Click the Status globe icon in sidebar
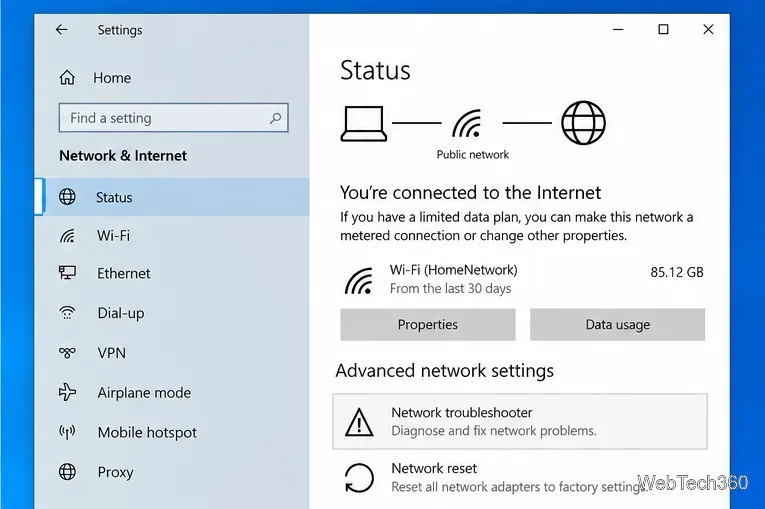 click(67, 197)
